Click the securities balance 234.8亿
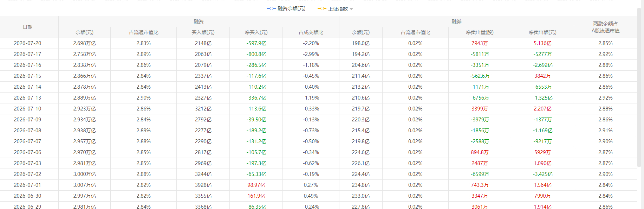This screenshot has width=644, height=209. point(360,185)
